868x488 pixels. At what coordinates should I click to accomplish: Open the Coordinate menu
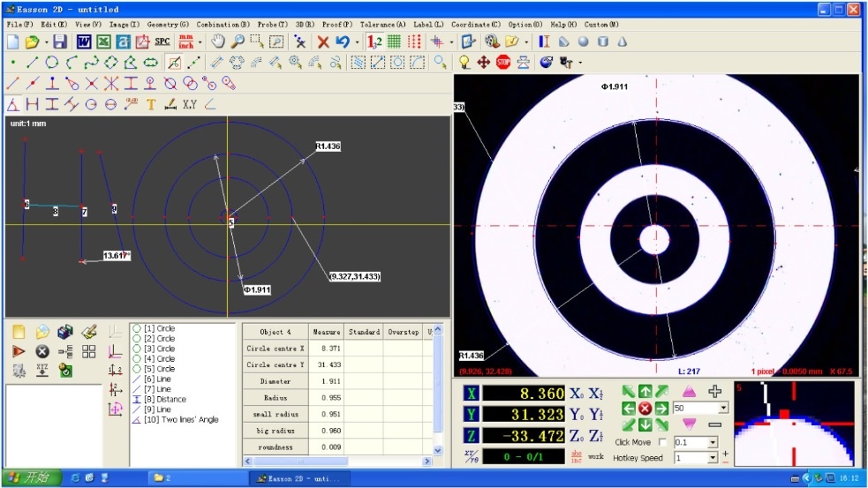(476, 25)
